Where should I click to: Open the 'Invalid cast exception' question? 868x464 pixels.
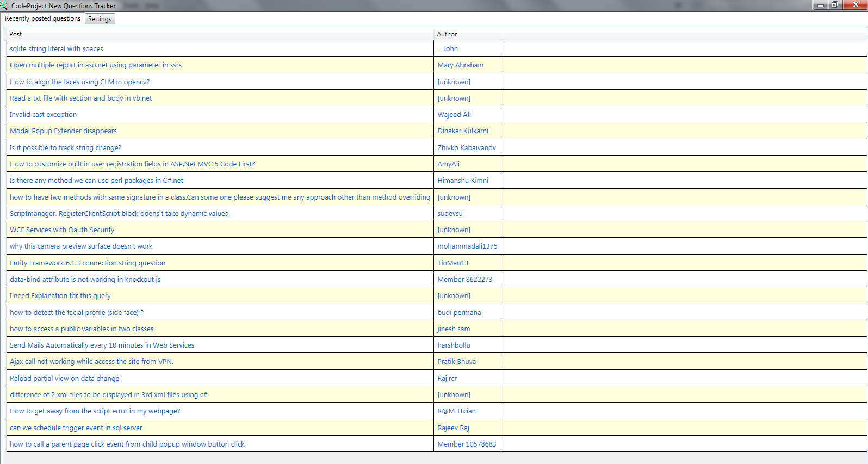point(43,115)
